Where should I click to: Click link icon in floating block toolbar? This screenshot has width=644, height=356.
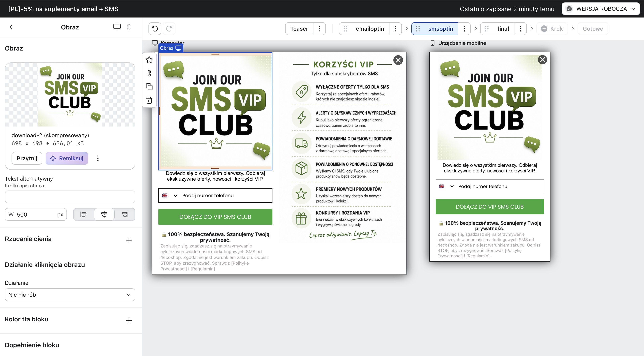149,73
